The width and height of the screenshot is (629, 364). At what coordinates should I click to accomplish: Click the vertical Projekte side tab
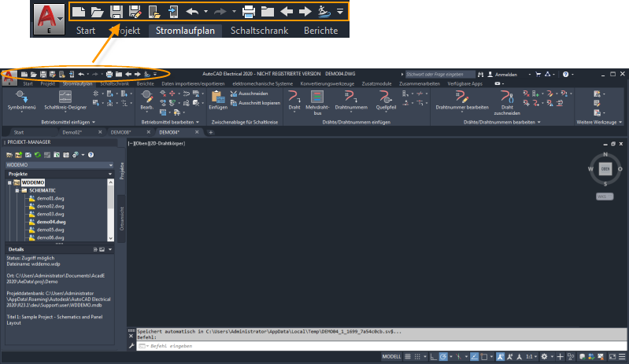[122, 171]
